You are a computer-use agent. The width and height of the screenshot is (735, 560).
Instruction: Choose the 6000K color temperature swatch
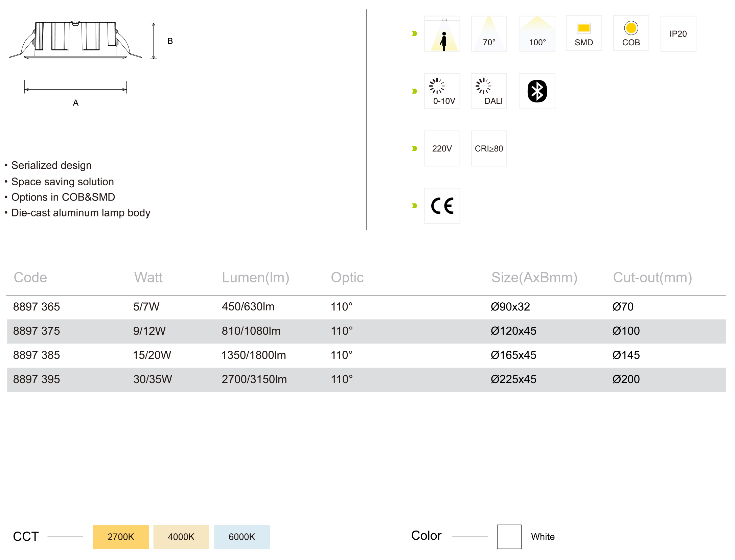coord(242,537)
